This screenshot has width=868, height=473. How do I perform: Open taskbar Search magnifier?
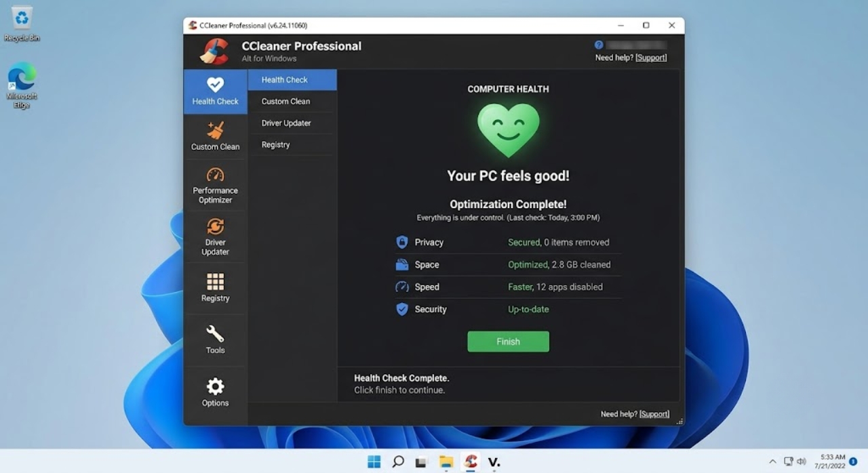398,461
